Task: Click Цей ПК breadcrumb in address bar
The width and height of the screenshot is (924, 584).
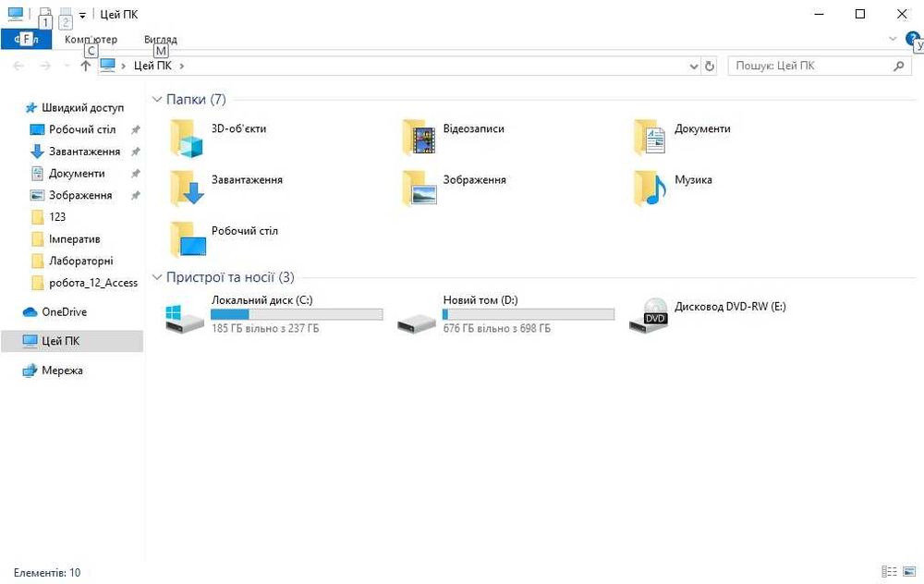Action: pos(152,66)
